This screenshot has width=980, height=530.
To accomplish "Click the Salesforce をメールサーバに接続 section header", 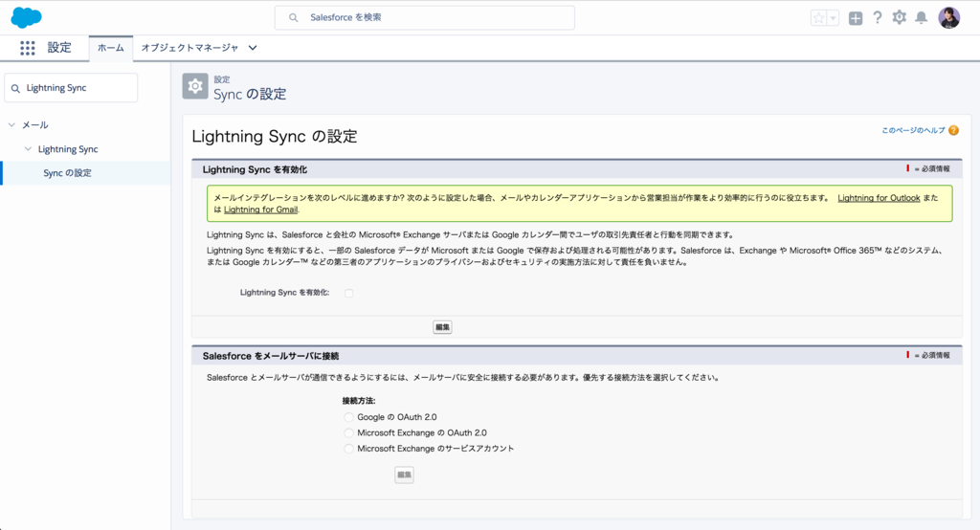I will [x=271, y=356].
